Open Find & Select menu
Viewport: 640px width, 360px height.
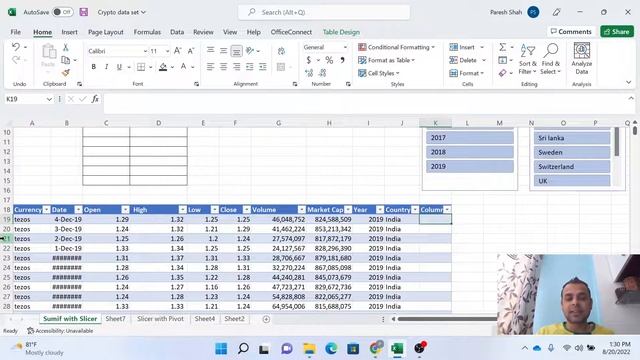[x=551, y=59]
